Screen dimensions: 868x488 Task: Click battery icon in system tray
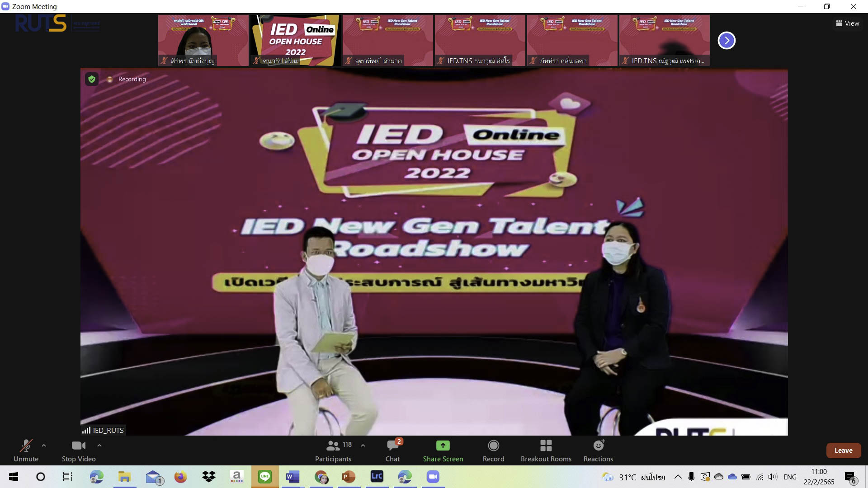tap(746, 477)
